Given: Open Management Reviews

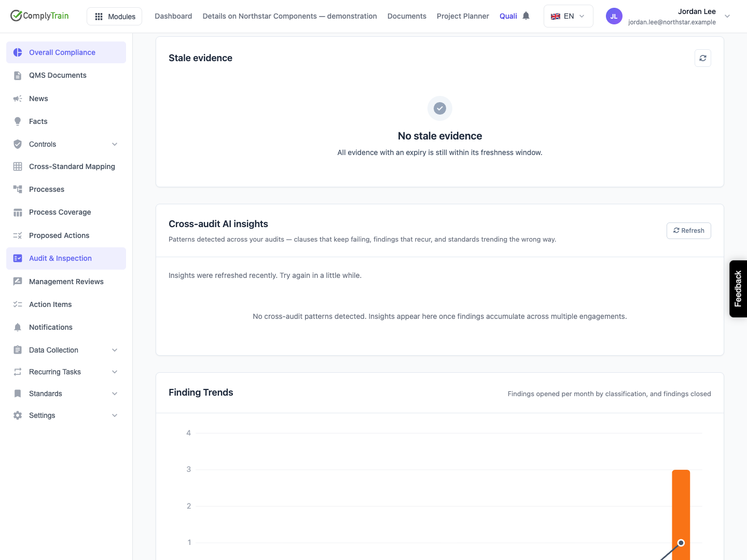Looking at the screenshot, I should [x=66, y=282].
